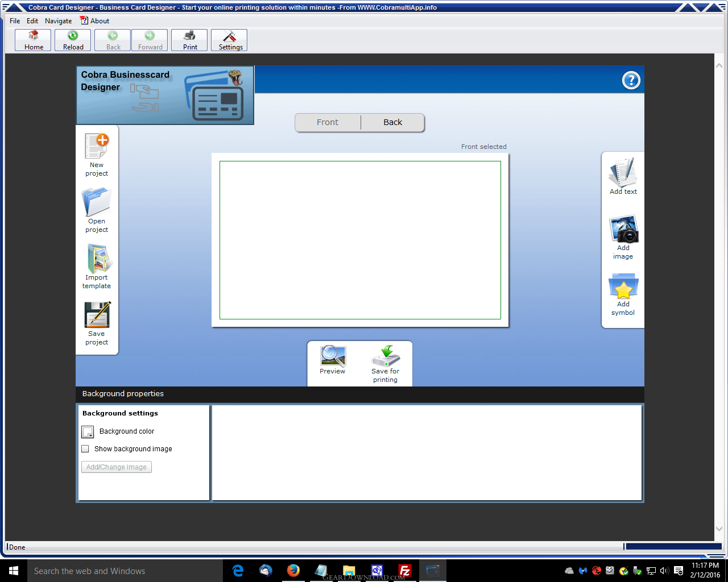The image size is (728, 582).
Task: Switch to the Back side tab
Action: tap(392, 122)
